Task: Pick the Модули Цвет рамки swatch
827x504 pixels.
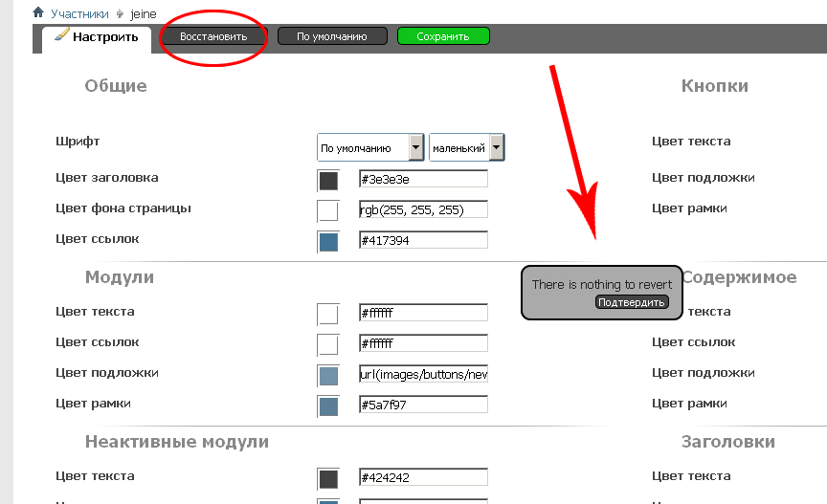Action: [x=328, y=405]
